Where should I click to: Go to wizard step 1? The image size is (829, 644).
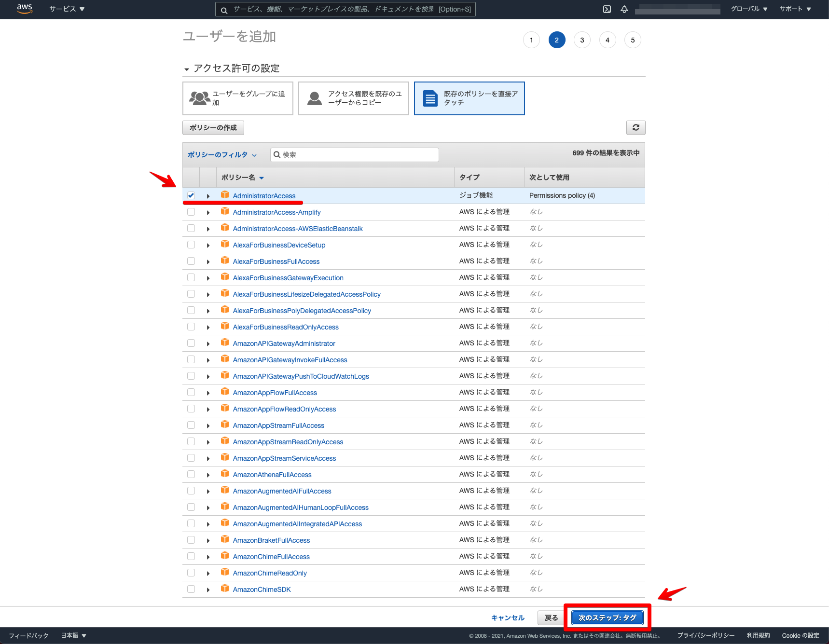pyautogui.click(x=531, y=40)
